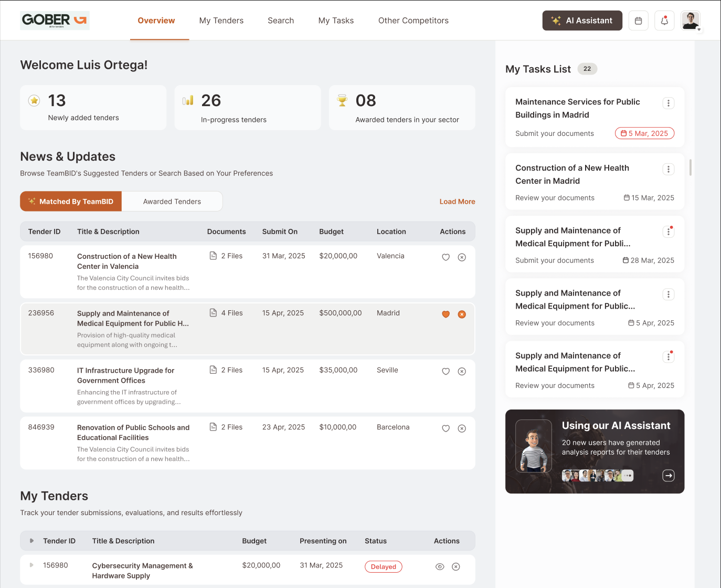Click the Presenting on column header
Screen dimensions: 721x588
click(323, 541)
